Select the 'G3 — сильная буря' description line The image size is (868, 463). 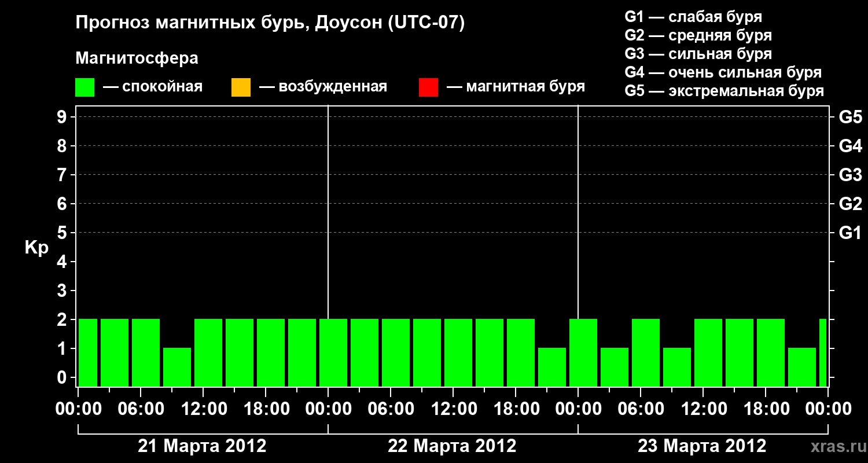click(698, 54)
